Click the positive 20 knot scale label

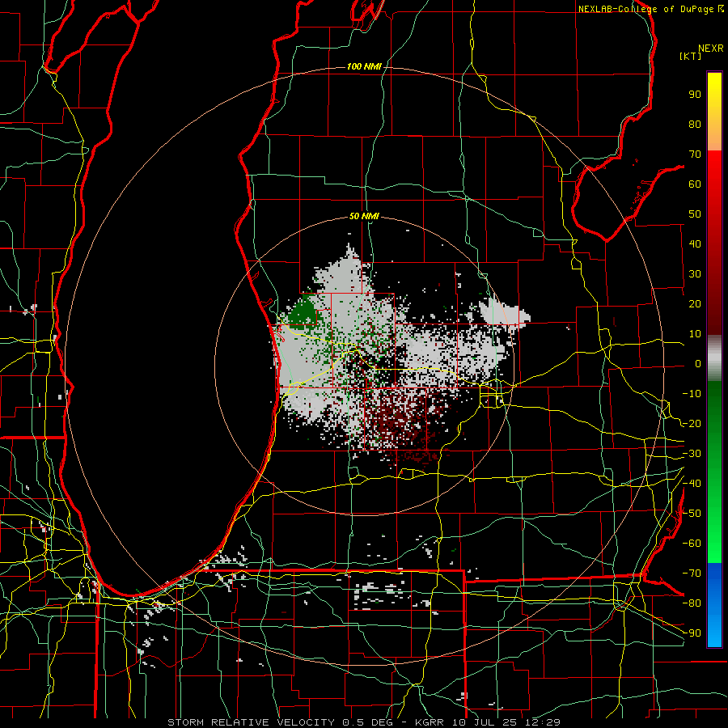pyautogui.click(x=695, y=303)
